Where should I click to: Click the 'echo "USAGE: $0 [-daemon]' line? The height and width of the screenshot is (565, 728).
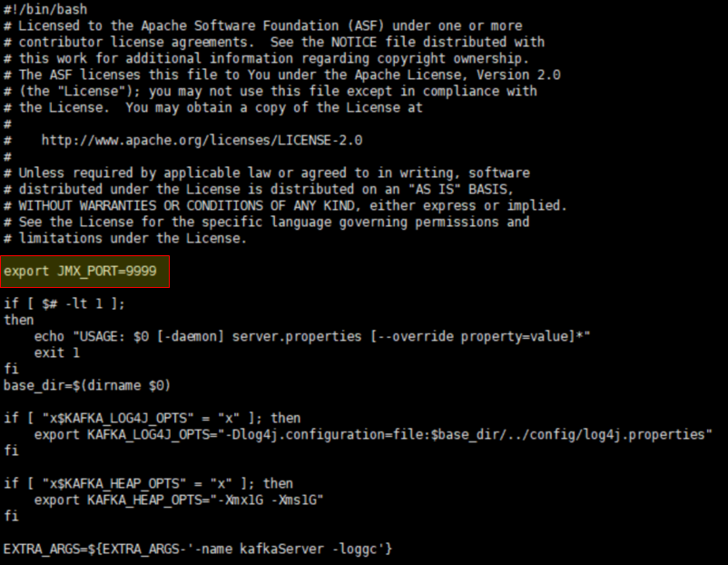click(x=312, y=336)
